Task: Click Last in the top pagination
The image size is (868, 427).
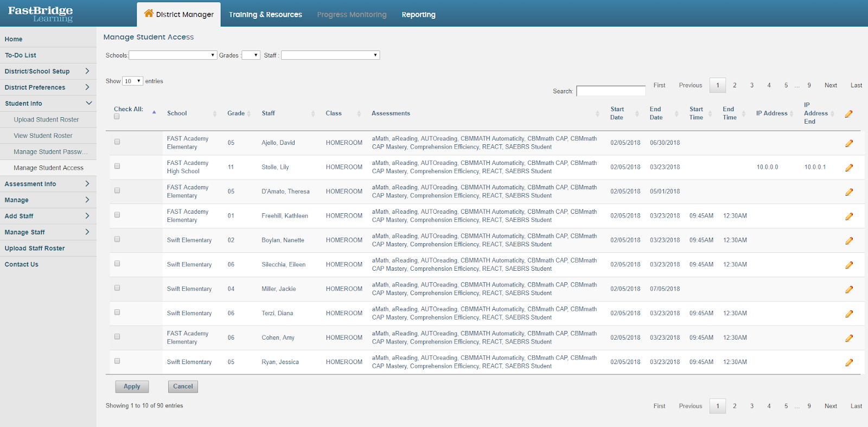Action: pos(856,85)
